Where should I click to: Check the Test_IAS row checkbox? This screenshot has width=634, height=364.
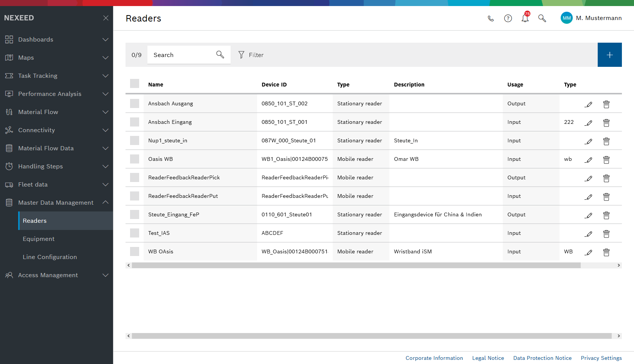[135, 233]
